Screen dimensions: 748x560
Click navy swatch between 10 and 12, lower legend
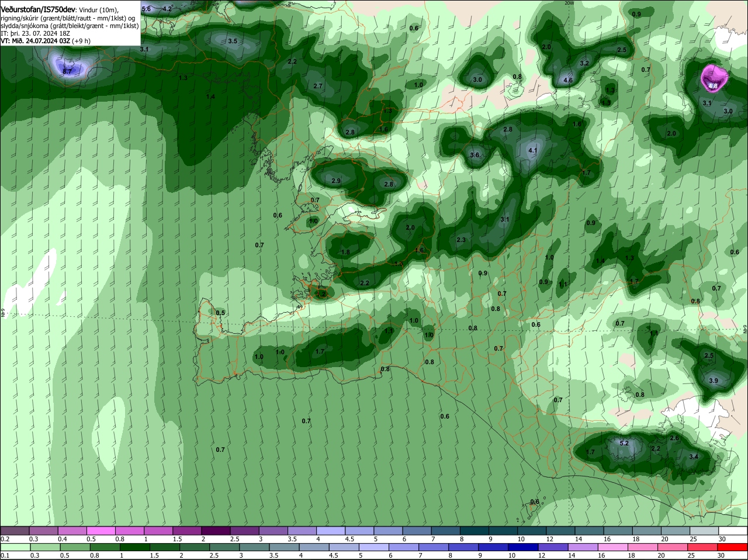tap(523, 547)
